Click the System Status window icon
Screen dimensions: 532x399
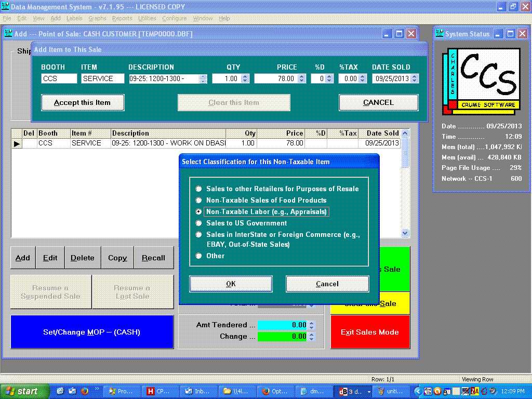439,34
